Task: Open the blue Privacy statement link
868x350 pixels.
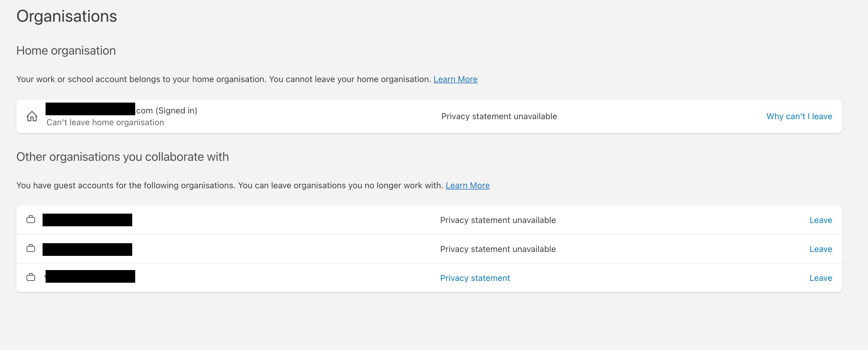Action: click(x=475, y=278)
